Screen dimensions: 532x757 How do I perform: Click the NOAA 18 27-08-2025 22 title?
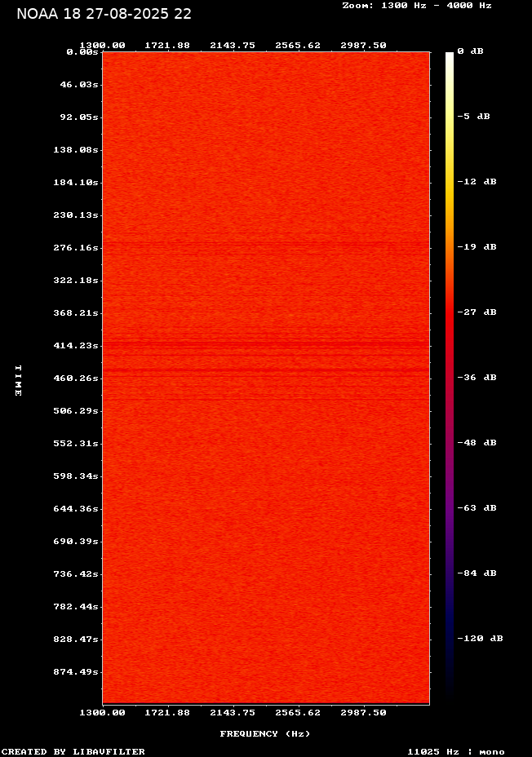point(104,14)
